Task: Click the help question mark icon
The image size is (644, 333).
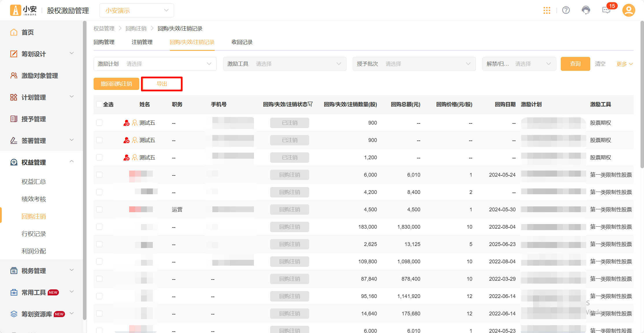Action: 566,10
